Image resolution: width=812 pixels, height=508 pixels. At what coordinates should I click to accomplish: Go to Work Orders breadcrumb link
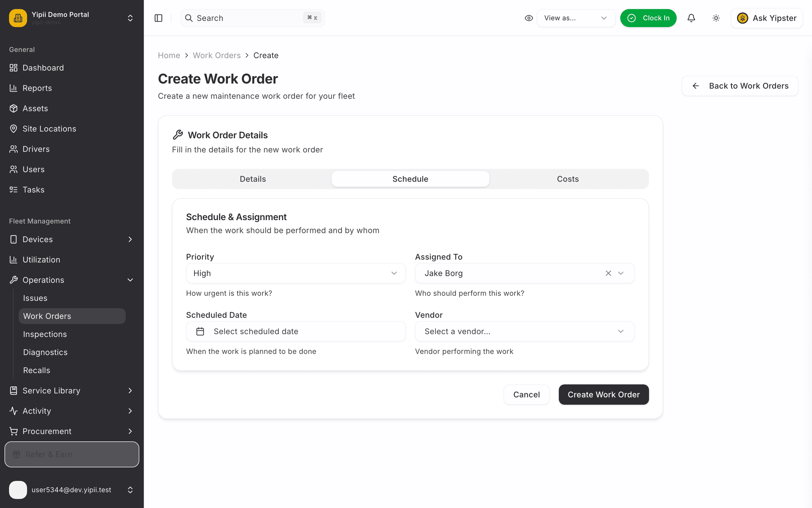(217, 55)
